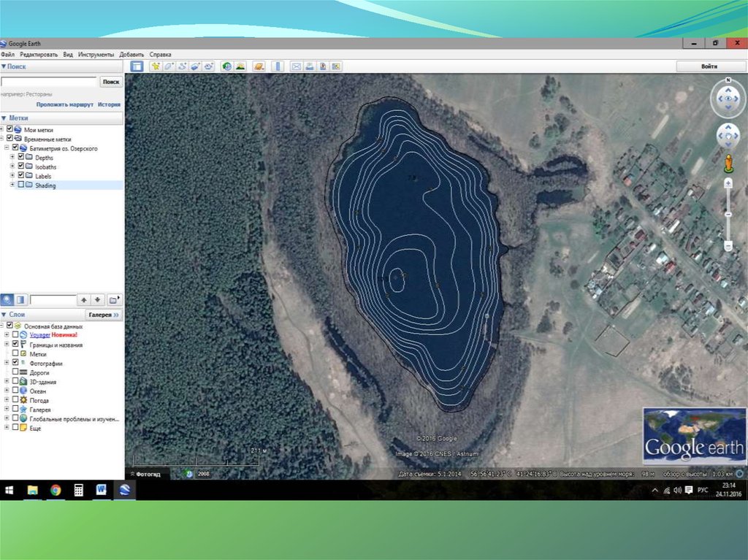
Task: Uncheck the Isobaths layer checkbox
Action: (20, 167)
